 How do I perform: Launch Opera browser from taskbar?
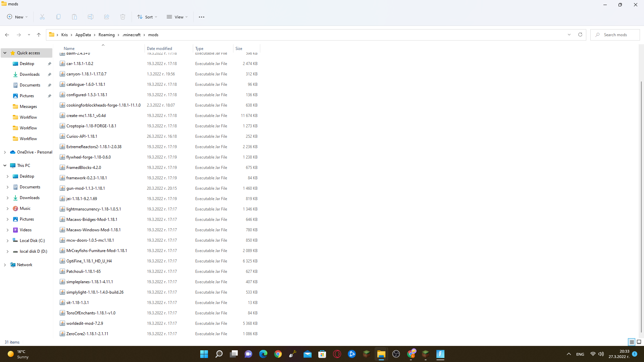point(337,354)
